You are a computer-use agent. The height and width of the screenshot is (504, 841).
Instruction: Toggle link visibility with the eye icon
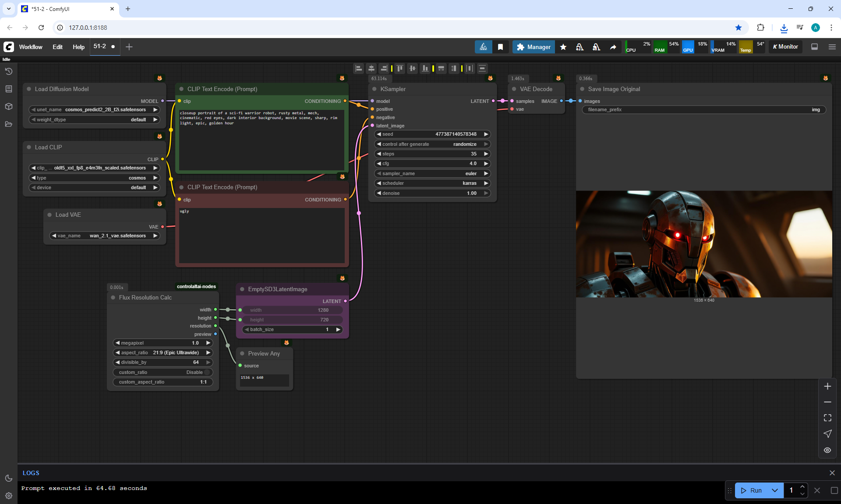827,450
